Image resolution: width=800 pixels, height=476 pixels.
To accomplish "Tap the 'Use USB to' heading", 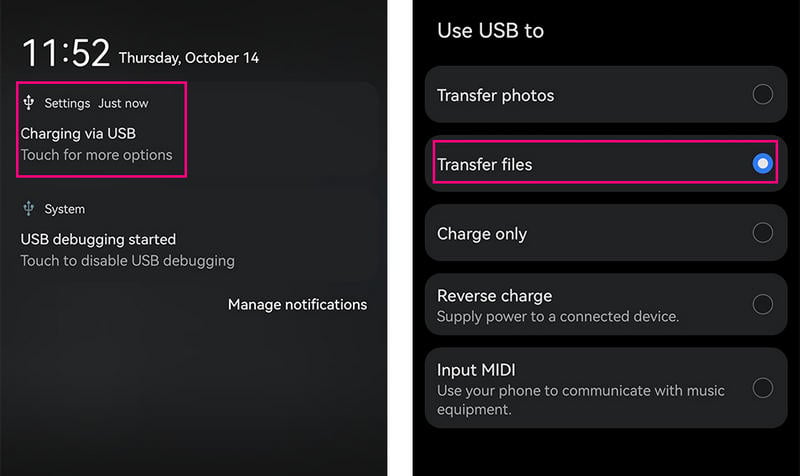I will 490,30.
